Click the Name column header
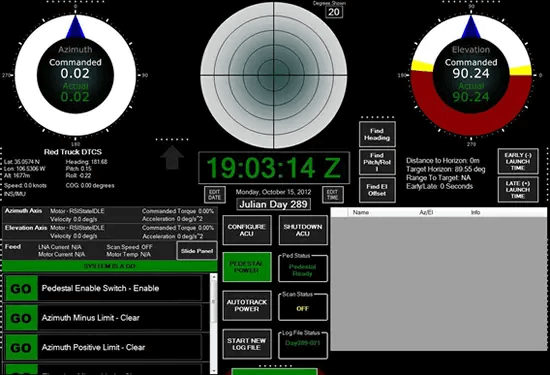This screenshot has width=550, height=375. [361, 212]
